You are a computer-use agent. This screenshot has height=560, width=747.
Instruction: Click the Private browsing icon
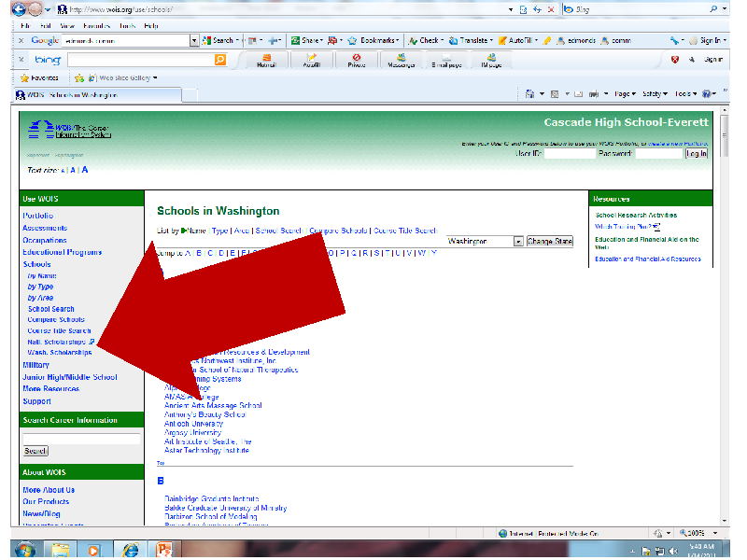(357, 60)
